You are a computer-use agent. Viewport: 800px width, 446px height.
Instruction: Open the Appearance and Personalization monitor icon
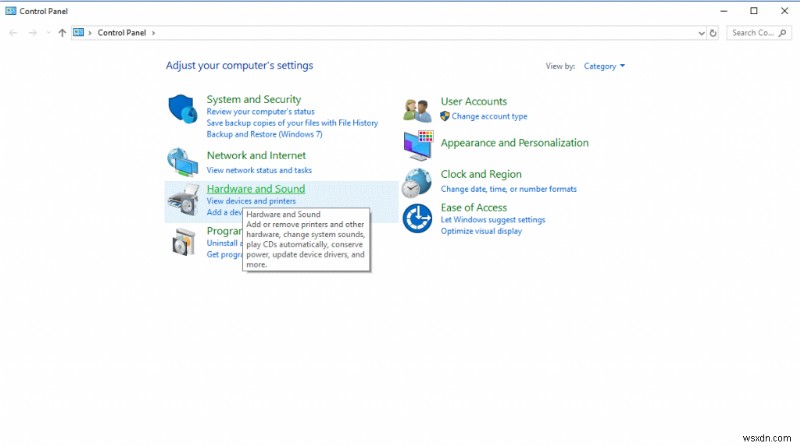coord(417,146)
